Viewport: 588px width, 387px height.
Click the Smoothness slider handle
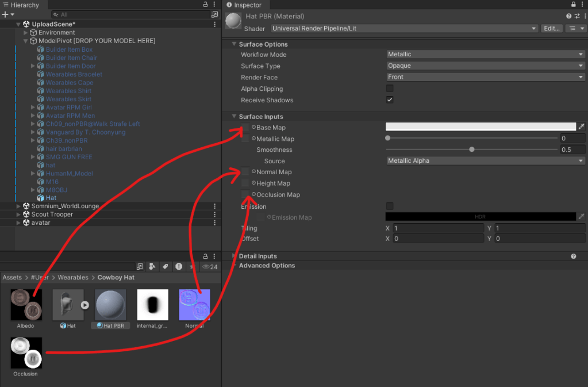point(472,150)
